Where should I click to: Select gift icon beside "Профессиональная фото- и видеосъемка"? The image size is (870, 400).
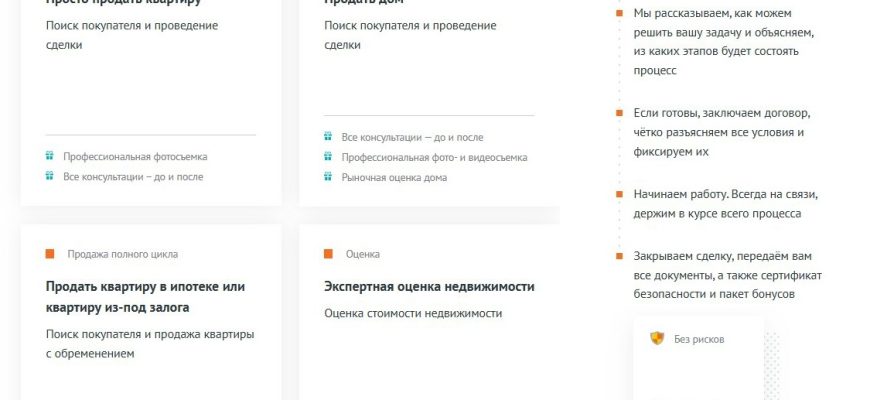pos(327,157)
